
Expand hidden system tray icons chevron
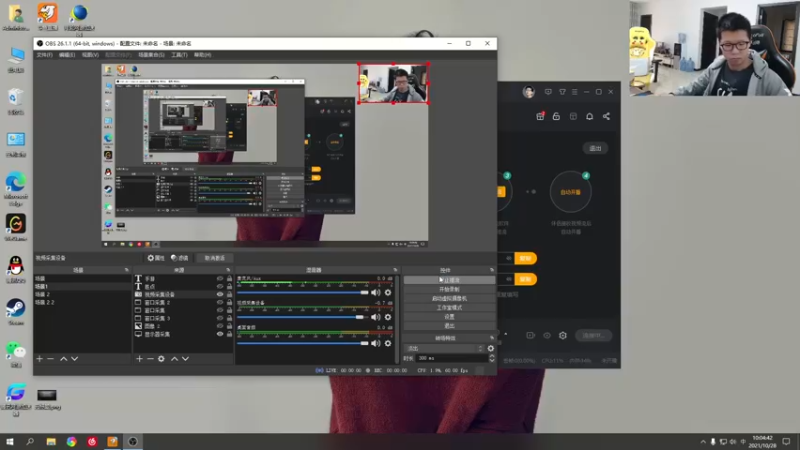point(703,442)
